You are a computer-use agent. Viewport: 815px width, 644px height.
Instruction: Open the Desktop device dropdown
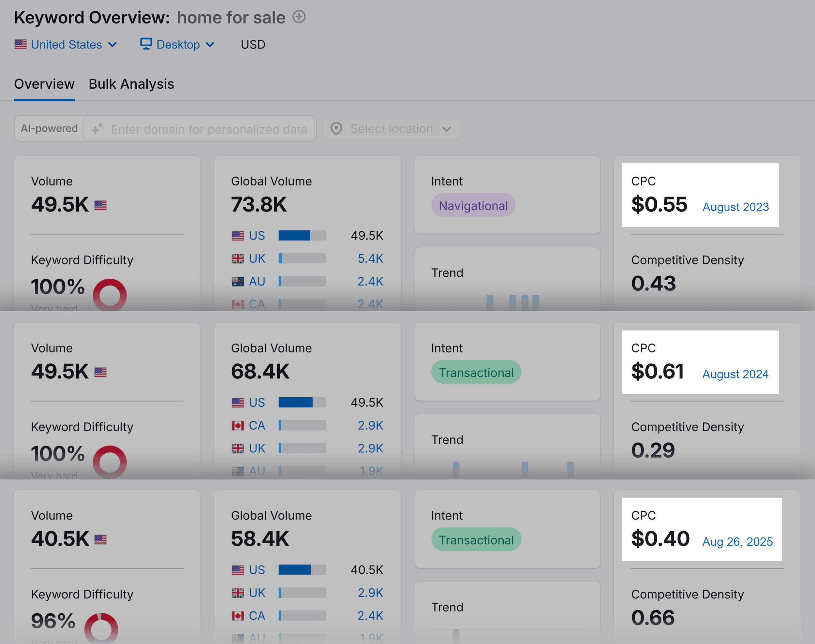point(178,45)
